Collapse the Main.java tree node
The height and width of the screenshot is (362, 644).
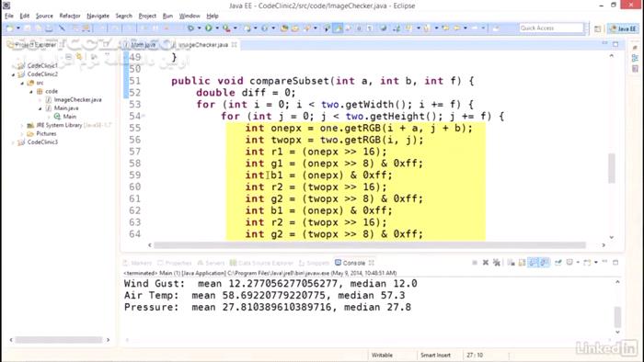click(x=40, y=108)
